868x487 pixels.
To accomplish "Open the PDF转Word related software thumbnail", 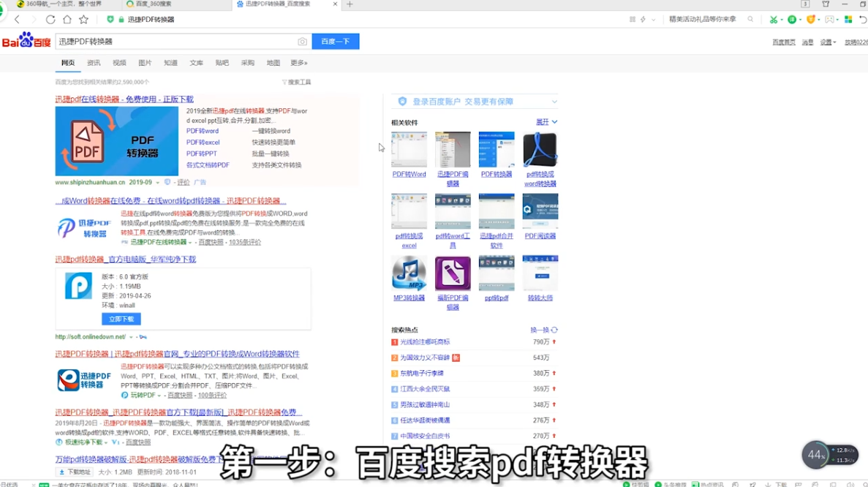I will [x=409, y=149].
